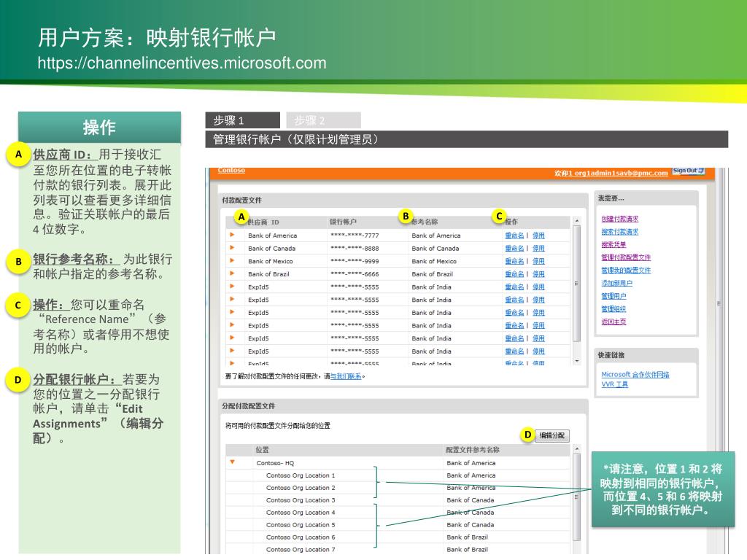Screen dimensions: 747x560
Task: Rename the Bank of Brazil reference name
Action: [x=514, y=274]
